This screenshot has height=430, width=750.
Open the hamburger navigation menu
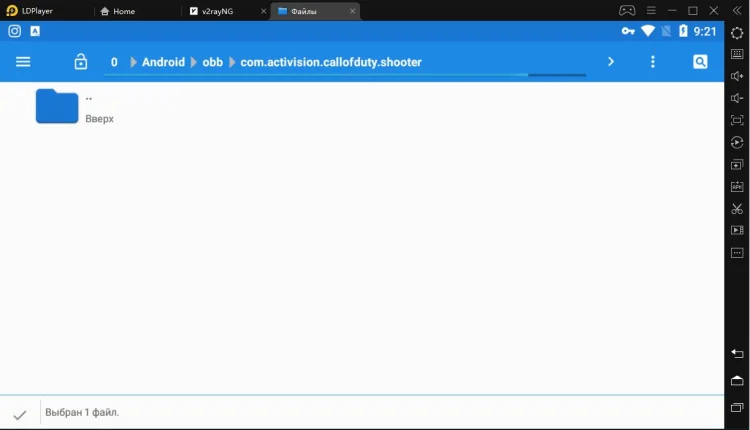tap(23, 62)
